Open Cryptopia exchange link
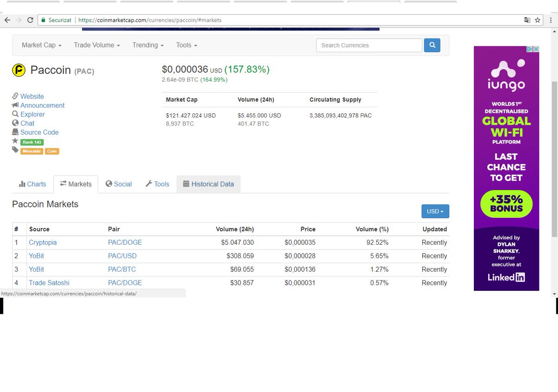Image resolution: width=558 pixels, height=392 pixels. pyautogui.click(x=43, y=242)
